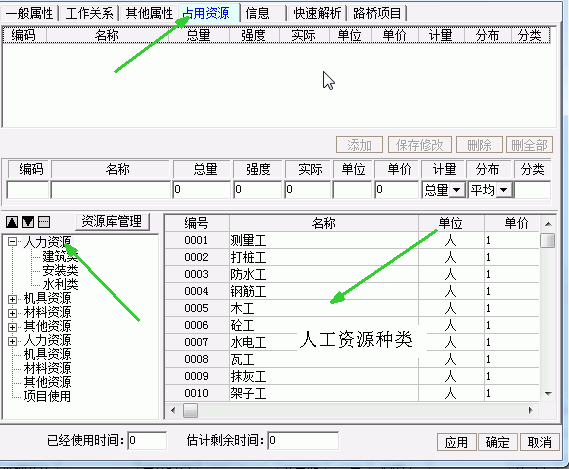The image size is (569, 469).
Task: Expand the 材料资源 tree node
Action: [12, 313]
